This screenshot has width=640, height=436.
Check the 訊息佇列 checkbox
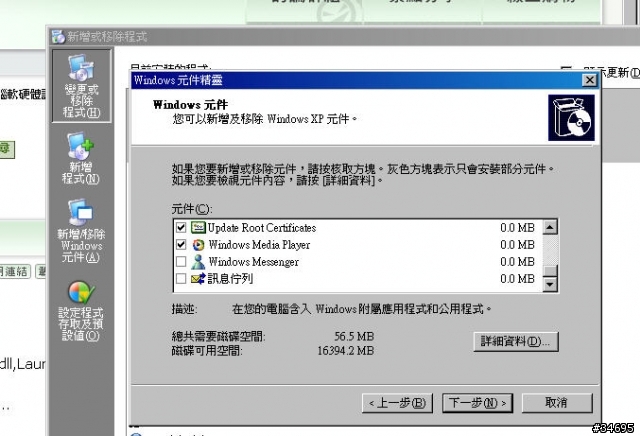coord(181,279)
